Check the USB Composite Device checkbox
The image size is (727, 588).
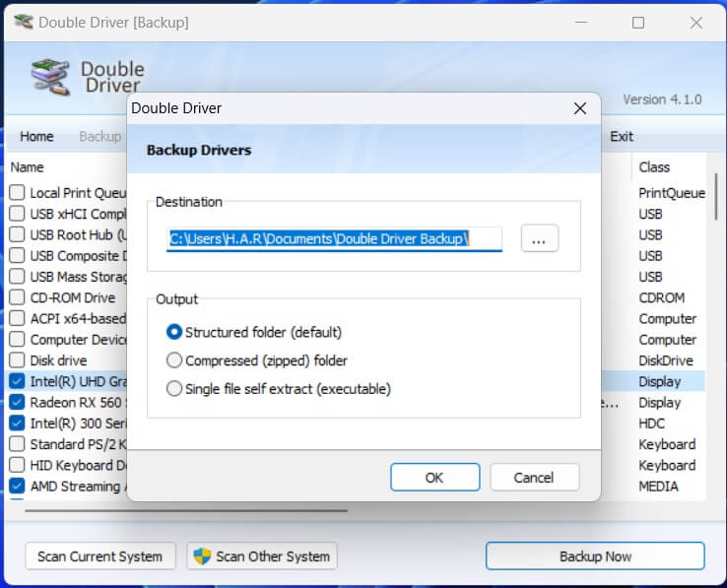(17, 255)
